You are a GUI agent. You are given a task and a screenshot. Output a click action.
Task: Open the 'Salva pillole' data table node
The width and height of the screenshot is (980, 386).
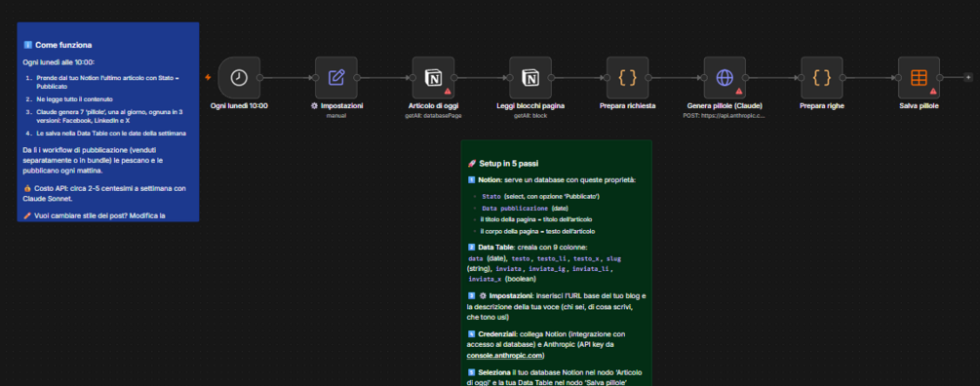[919, 77]
